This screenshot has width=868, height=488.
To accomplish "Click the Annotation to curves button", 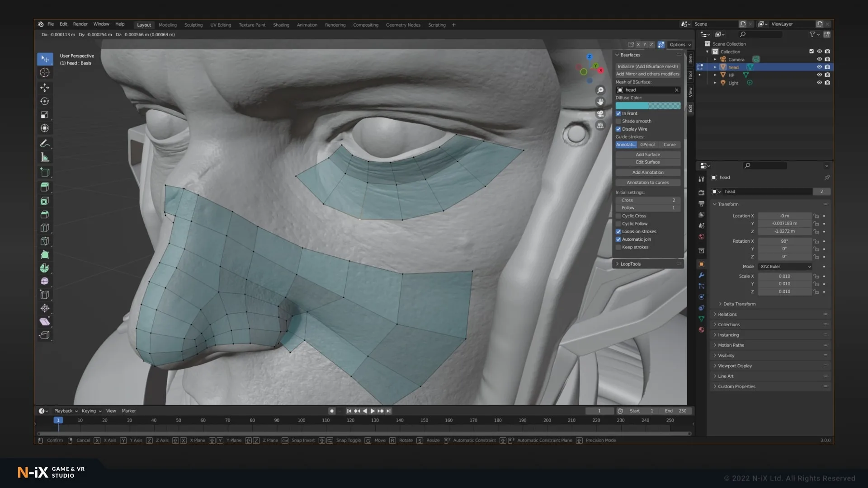I will point(647,183).
